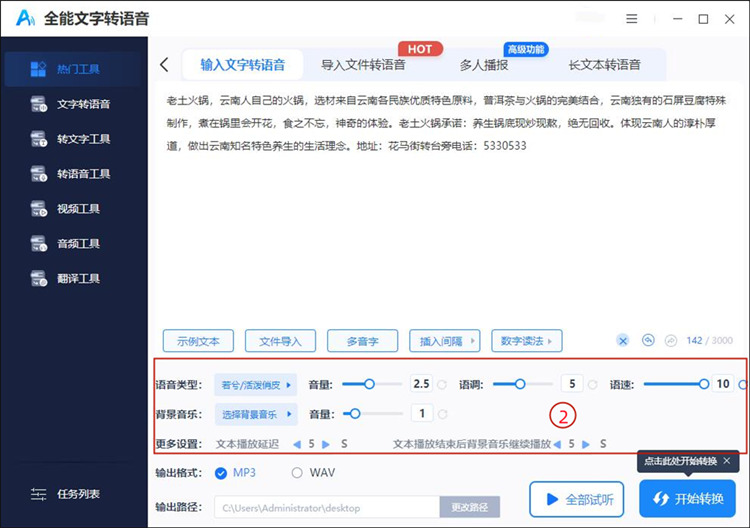
Task: Switch to 导入文件转语音 tab
Action: [363, 65]
